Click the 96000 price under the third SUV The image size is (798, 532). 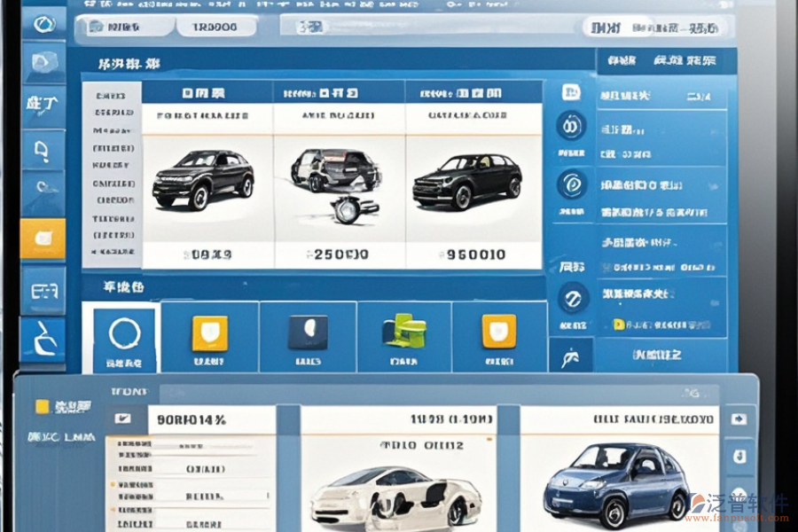coord(474,254)
